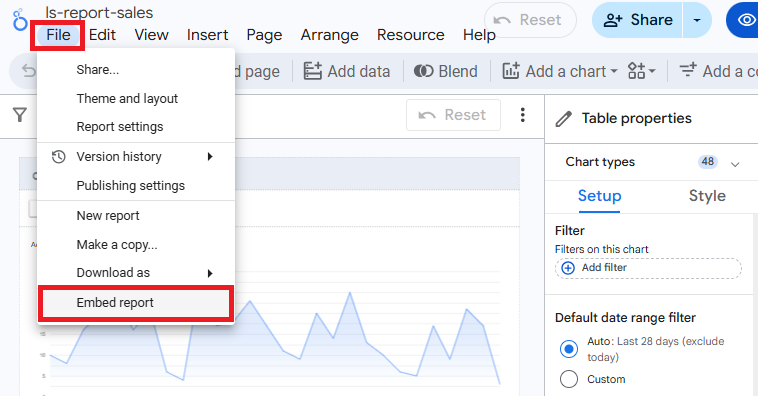
Task: Open the three-dot more options menu
Action: (x=523, y=115)
